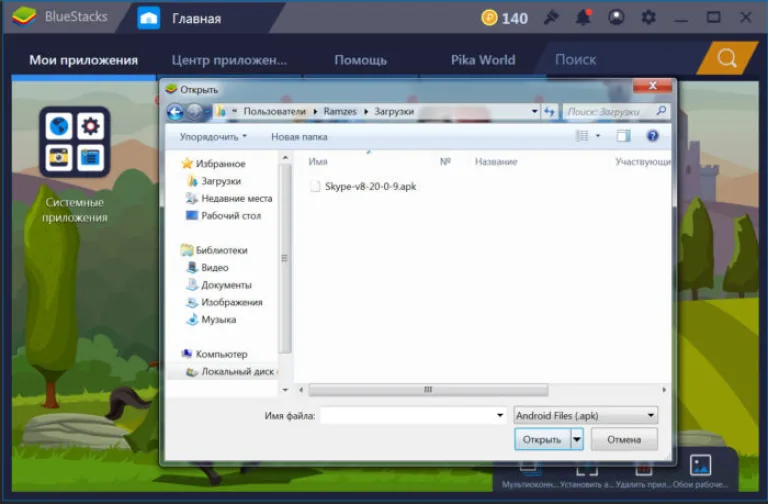Open the Помощь tab
The width and height of the screenshot is (768, 504).
[360, 60]
